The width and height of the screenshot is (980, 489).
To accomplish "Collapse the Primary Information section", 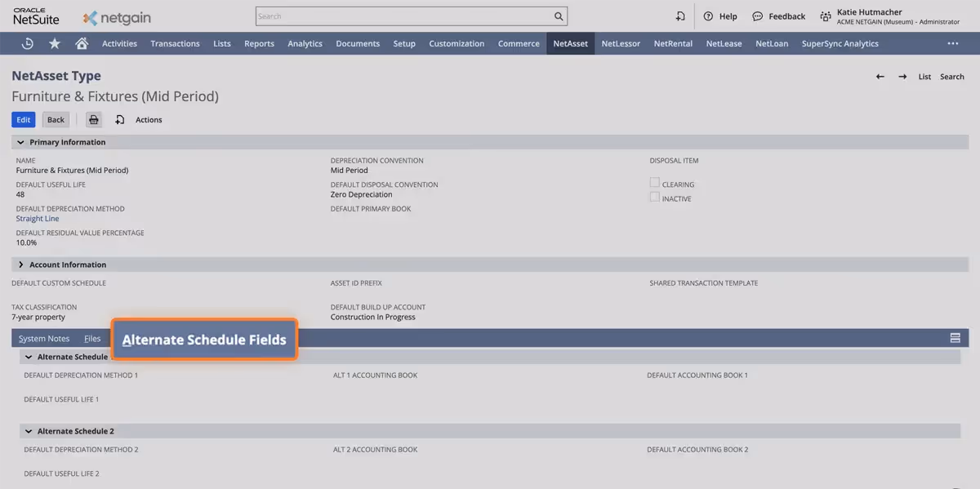I will (x=20, y=141).
